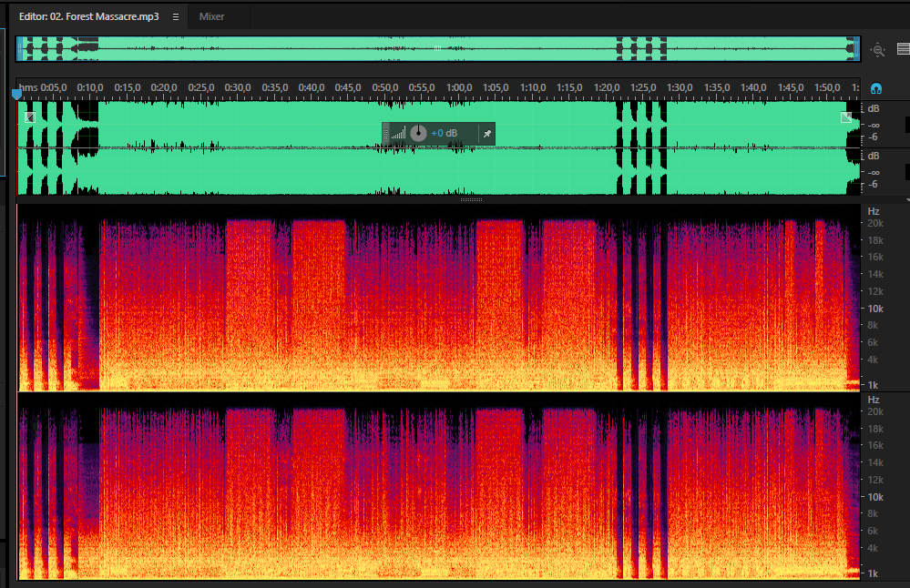Click the 20k label of upper spectrogram scale
This screenshot has width=910, height=588.
[875, 223]
